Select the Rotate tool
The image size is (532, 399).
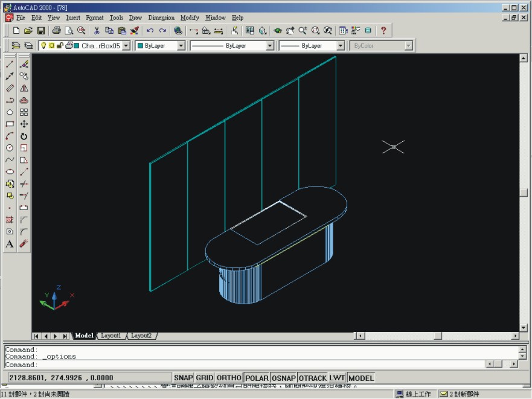(x=24, y=136)
